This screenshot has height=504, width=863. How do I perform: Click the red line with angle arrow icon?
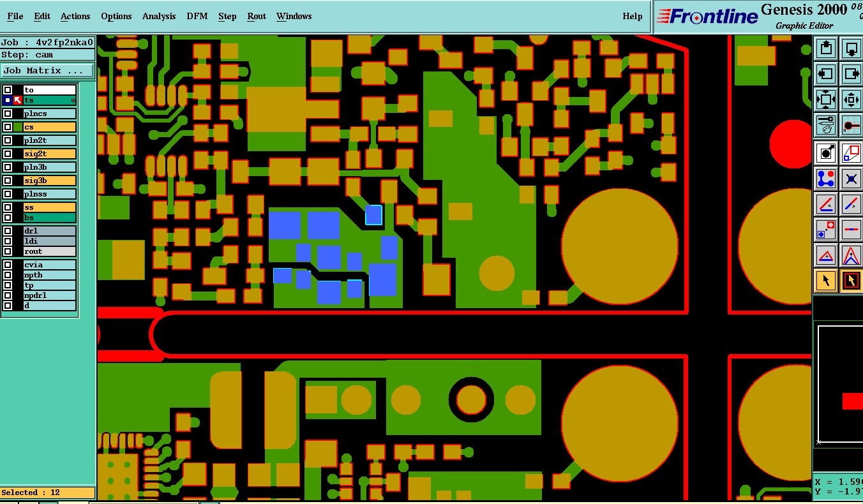[x=826, y=204]
